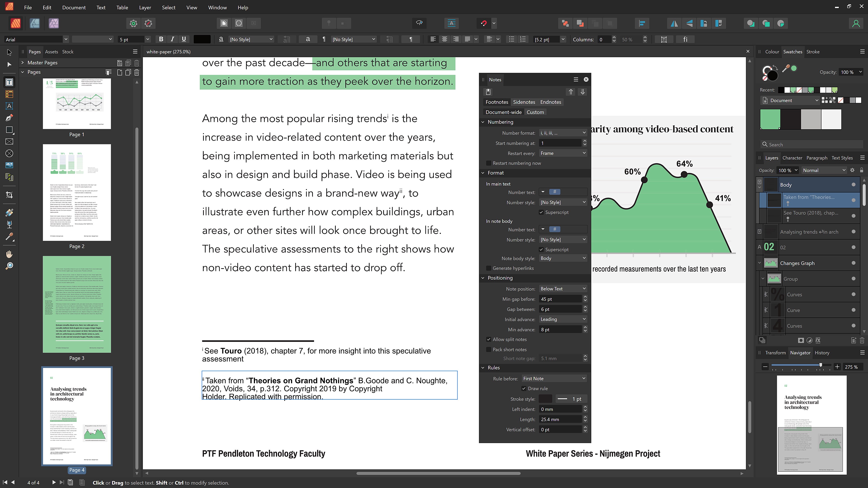This screenshot has height=488, width=868.
Task: Click the Sidenotes button
Action: point(524,102)
